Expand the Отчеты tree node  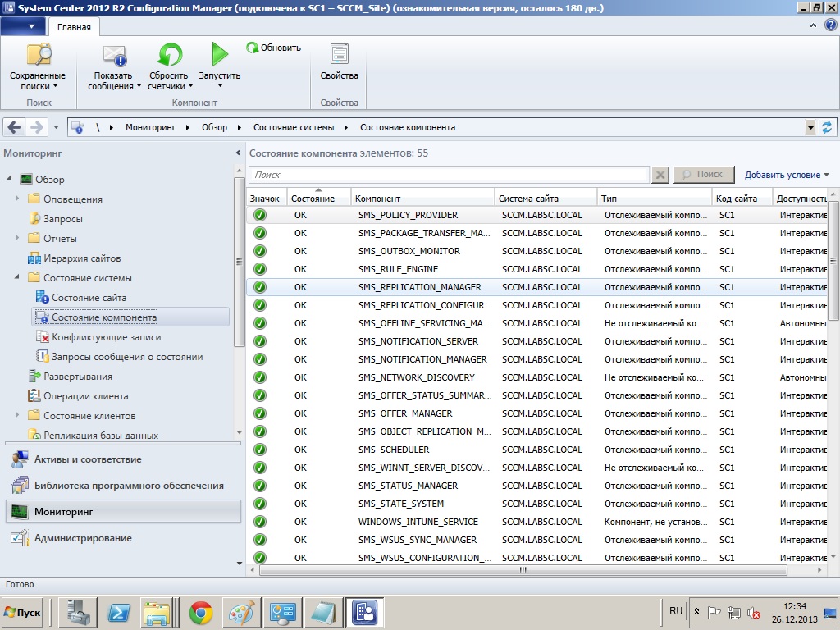point(17,238)
